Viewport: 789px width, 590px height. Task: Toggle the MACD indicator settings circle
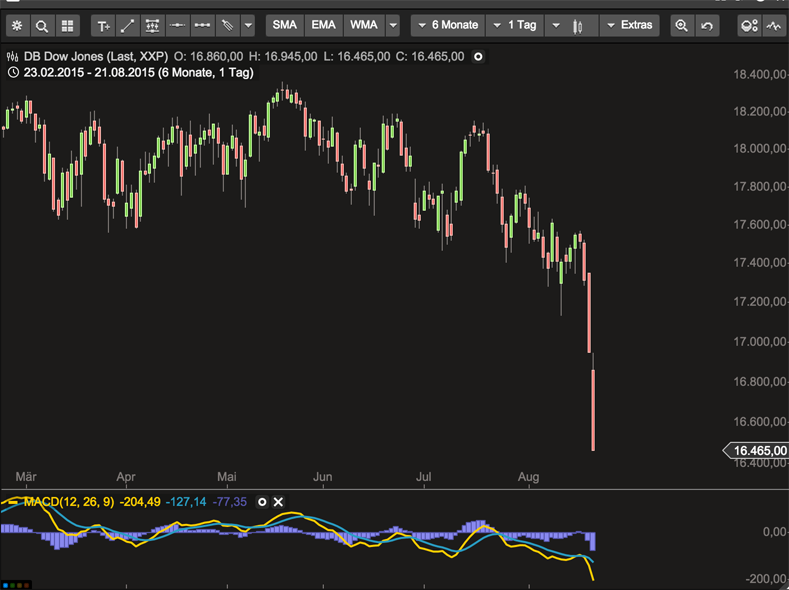tap(262, 501)
